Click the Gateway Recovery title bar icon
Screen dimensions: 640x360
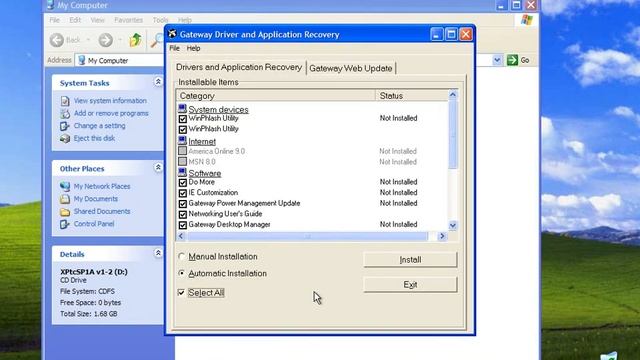coord(173,34)
